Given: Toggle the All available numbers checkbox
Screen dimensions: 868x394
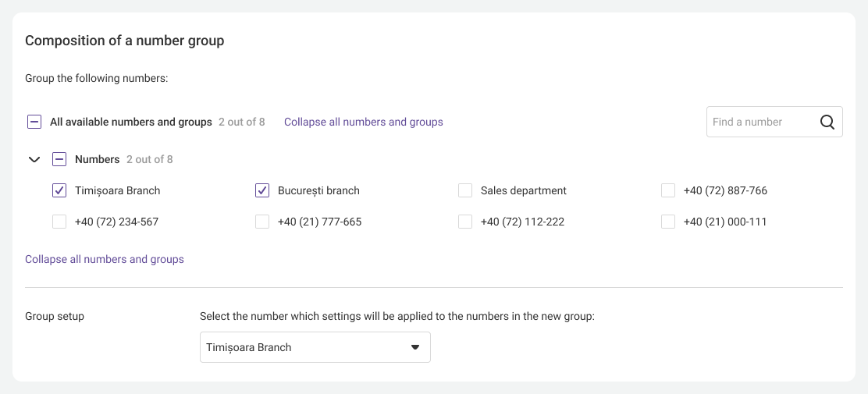Looking at the screenshot, I should 34,122.
